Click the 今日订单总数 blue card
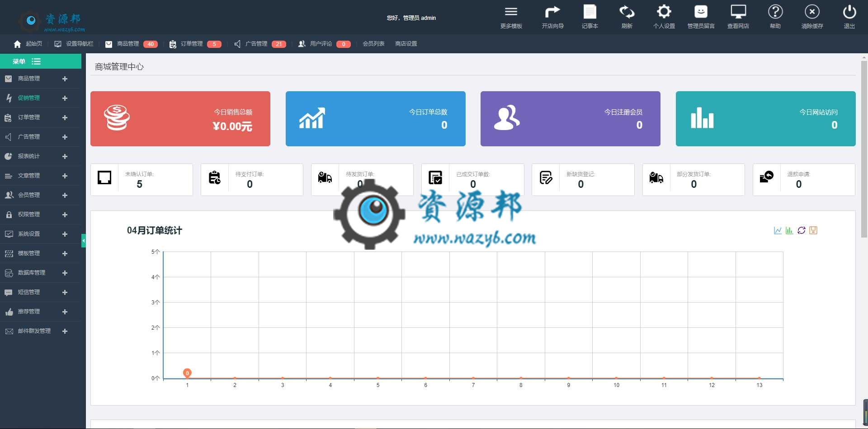 375,119
